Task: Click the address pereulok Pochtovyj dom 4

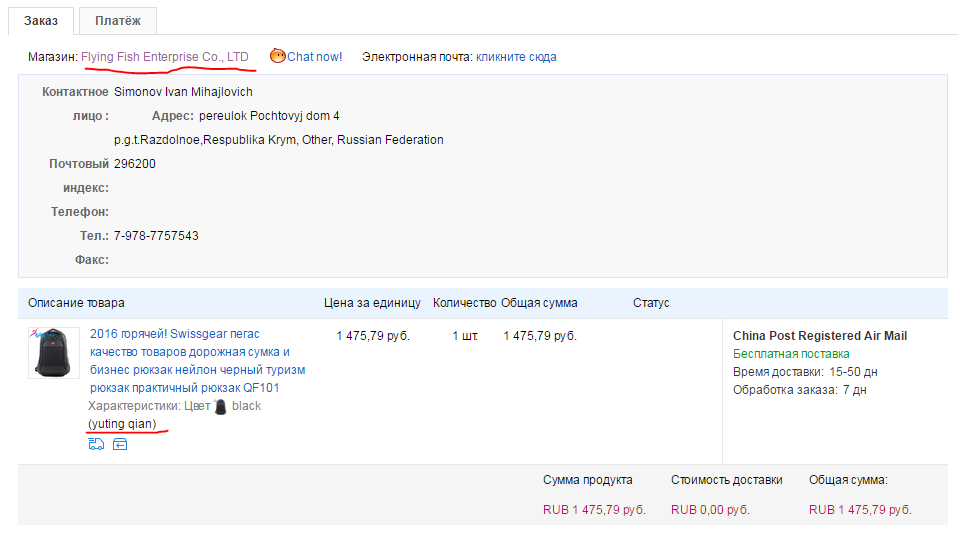Action: (269, 116)
